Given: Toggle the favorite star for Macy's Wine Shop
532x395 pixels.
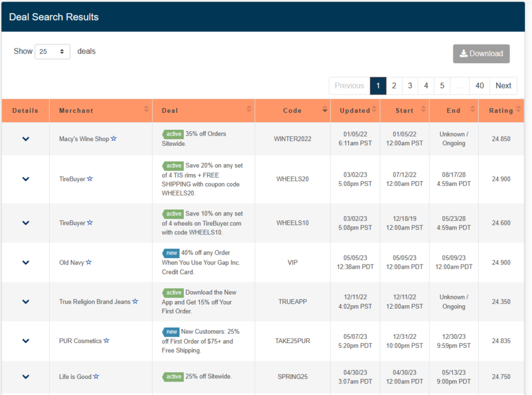Looking at the screenshot, I should (x=113, y=139).
